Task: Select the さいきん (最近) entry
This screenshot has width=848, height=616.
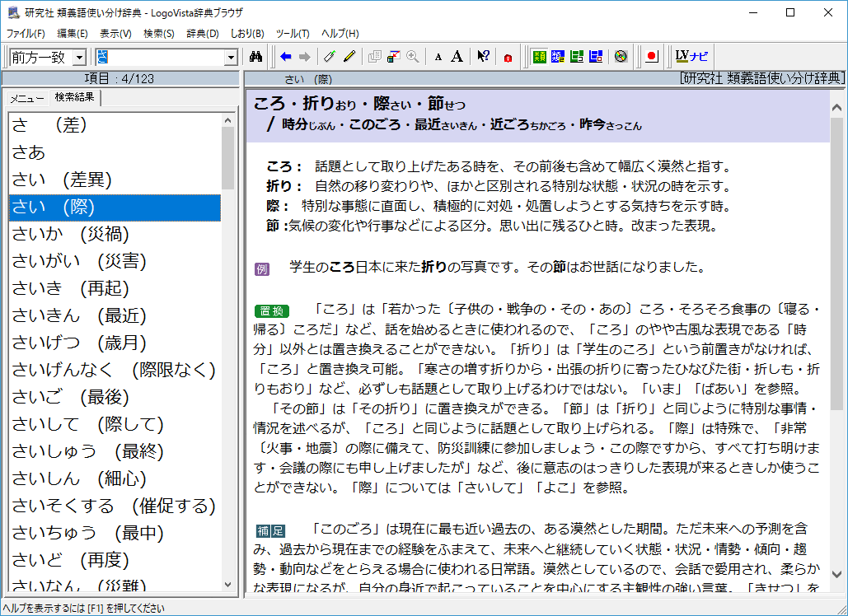Action: pos(115,316)
